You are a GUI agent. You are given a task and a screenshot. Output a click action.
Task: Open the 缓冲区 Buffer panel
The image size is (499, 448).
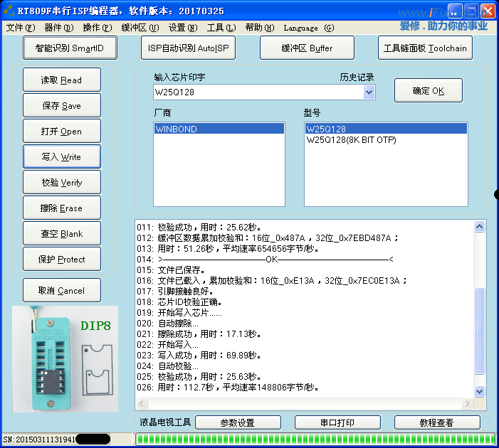pyautogui.click(x=307, y=48)
